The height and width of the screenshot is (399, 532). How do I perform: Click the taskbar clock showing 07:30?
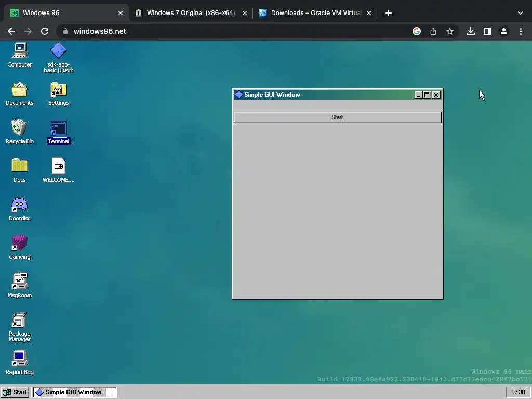tap(518, 392)
